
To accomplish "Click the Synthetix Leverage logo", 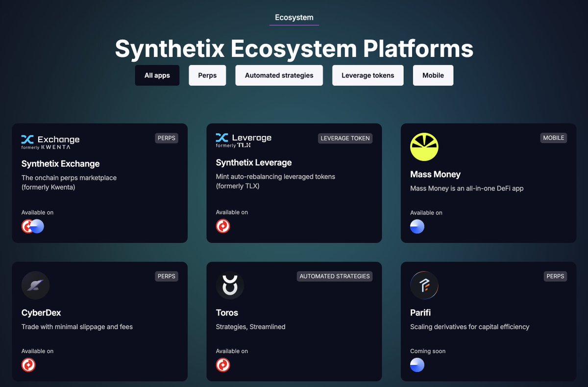I will [244, 140].
